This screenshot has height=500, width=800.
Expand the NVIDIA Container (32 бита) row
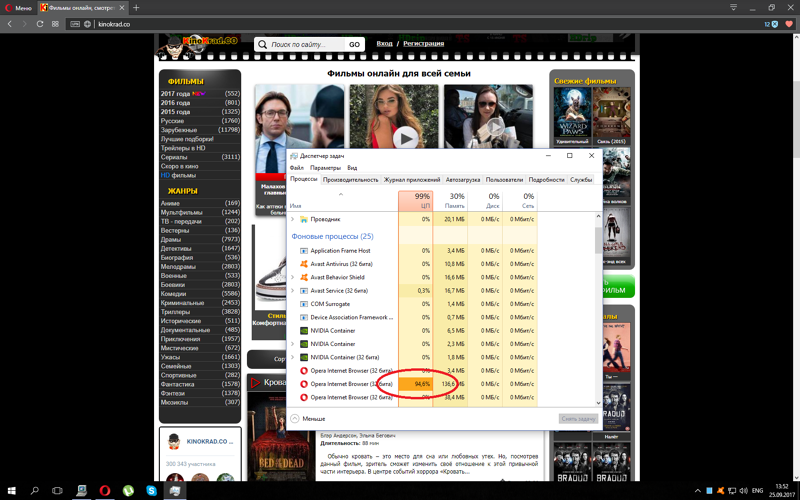293,357
